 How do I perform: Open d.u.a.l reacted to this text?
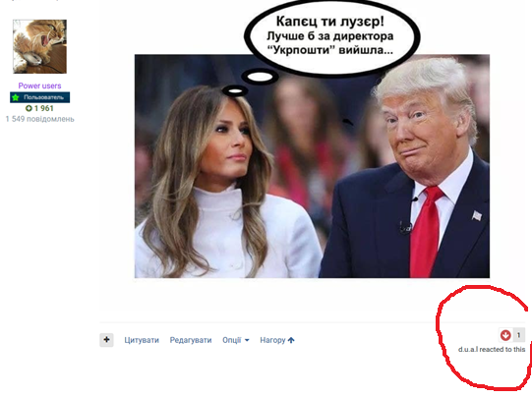click(492, 350)
